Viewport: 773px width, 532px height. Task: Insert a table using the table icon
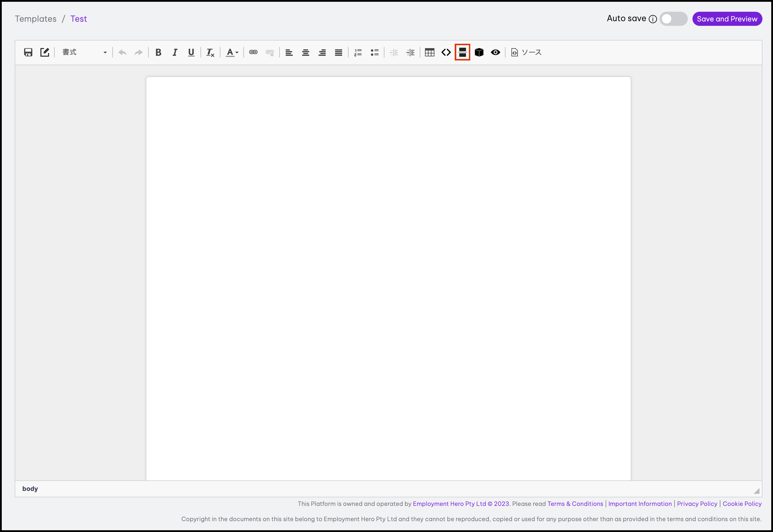(x=429, y=52)
